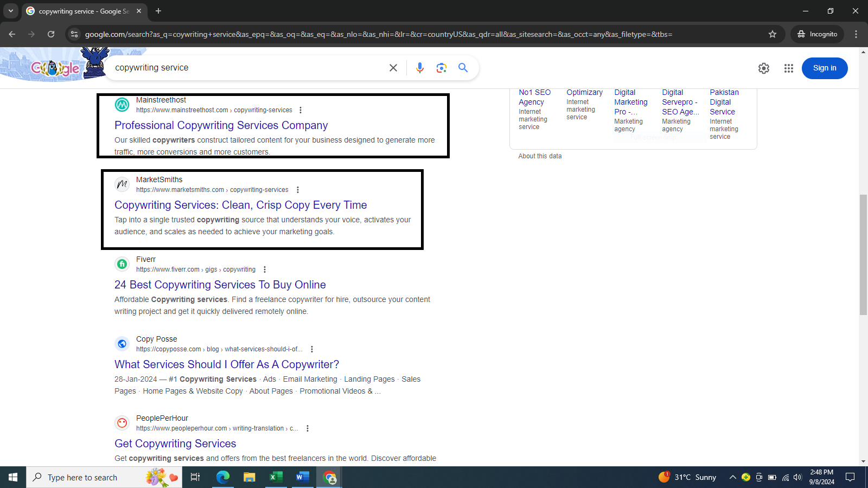
Task: Open more options for Mainstreethost result
Action: tap(301, 110)
